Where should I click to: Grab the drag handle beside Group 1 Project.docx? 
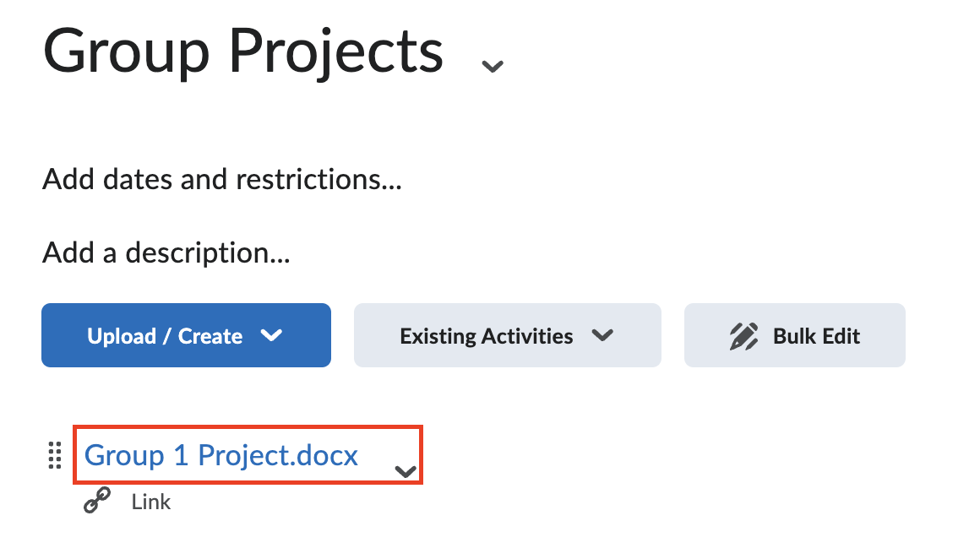pos(55,456)
